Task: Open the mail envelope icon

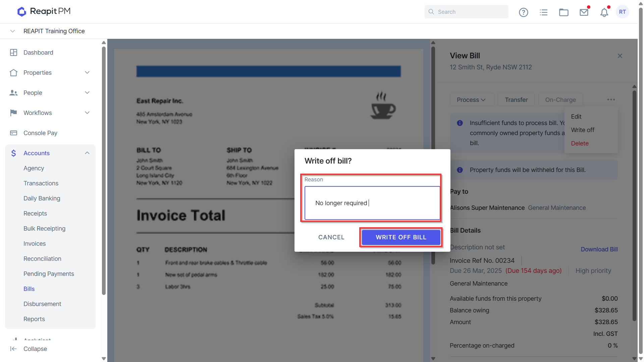Action: [x=584, y=12]
